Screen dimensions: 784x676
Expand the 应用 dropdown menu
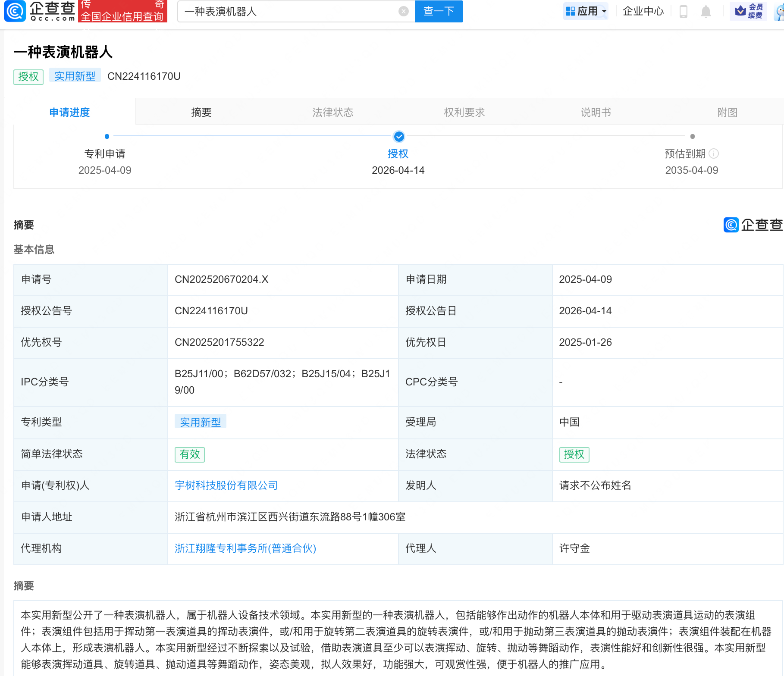[x=586, y=10]
